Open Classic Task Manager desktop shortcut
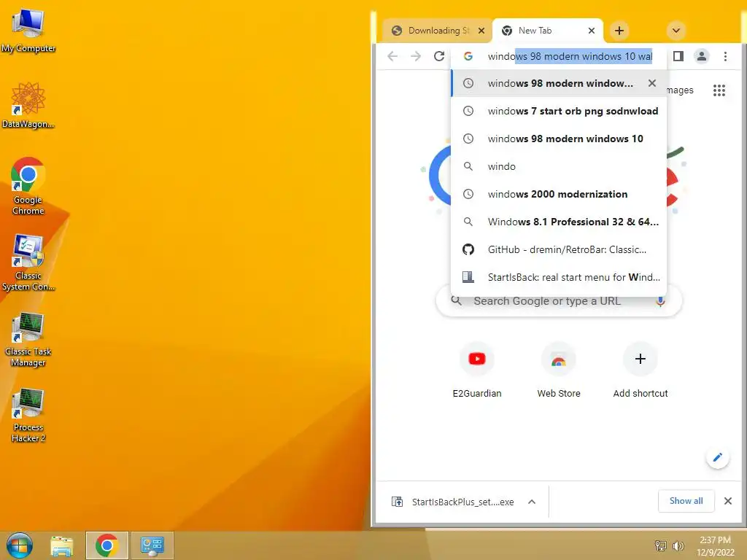This screenshot has width=747, height=560. [28, 339]
